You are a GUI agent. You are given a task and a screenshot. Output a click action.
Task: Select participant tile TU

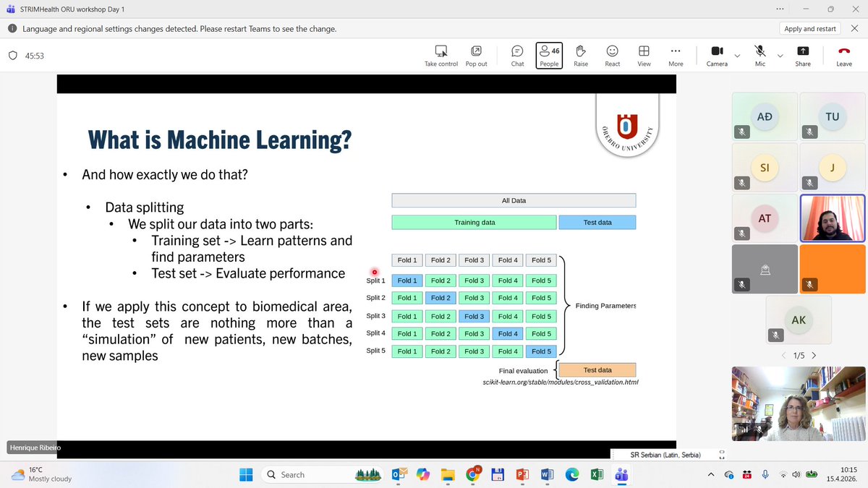pos(833,116)
